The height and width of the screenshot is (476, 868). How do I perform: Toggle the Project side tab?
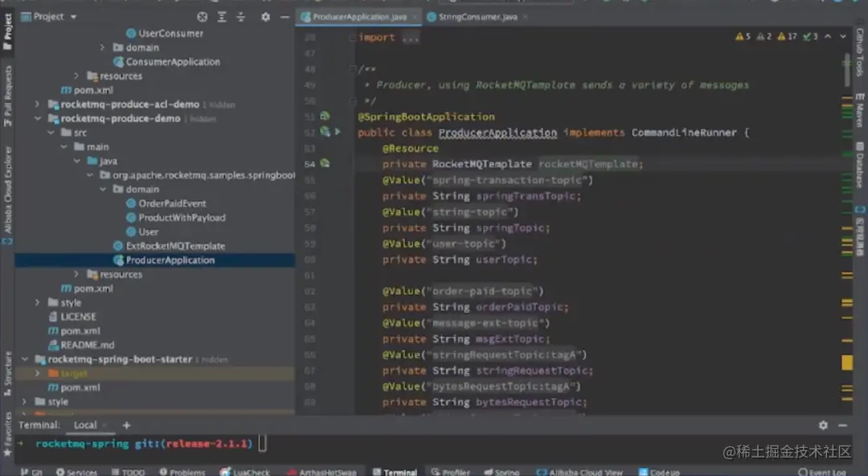point(8,31)
